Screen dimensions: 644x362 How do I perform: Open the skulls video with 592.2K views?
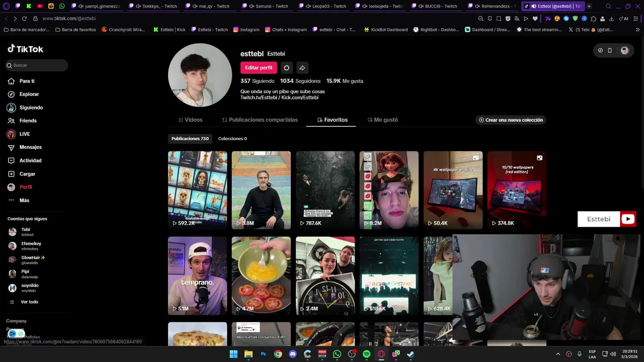point(197,190)
